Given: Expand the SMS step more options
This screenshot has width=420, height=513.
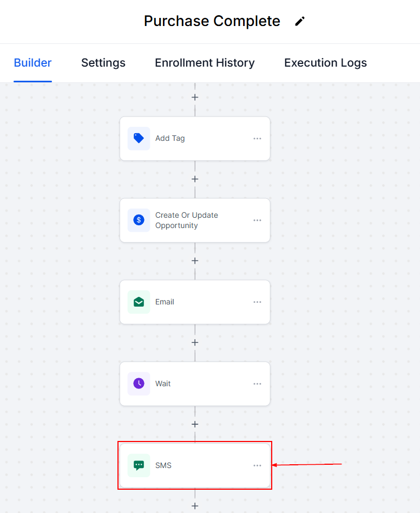Looking at the screenshot, I should pyautogui.click(x=257, y=466).
